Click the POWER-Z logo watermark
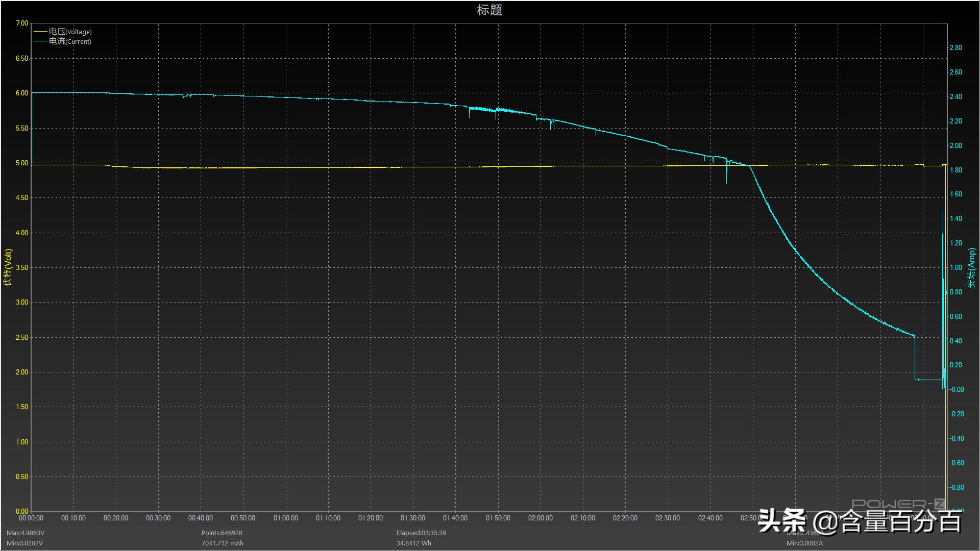The width and height of the screenshot is (980, 551). pos(897,503)
